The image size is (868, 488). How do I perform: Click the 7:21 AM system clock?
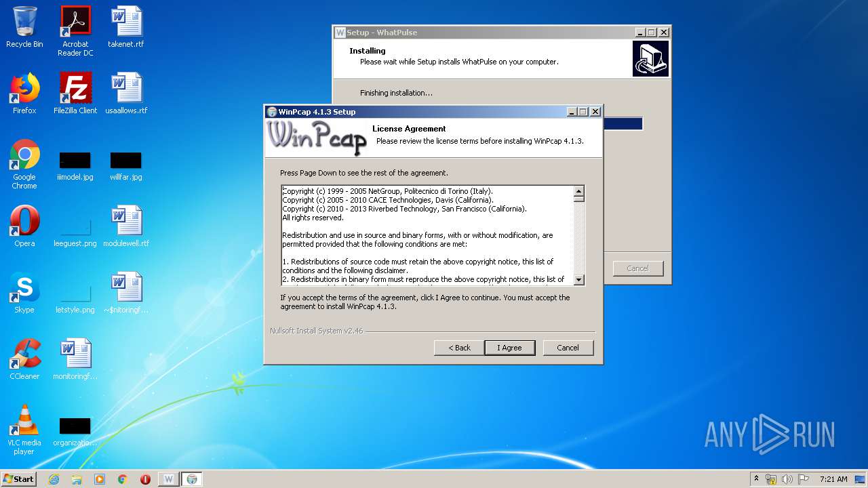point(833,479)
